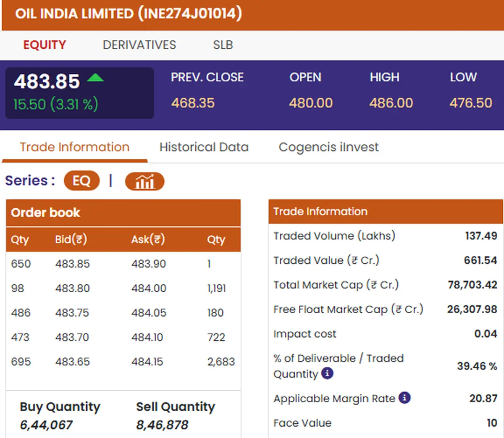Select the EQ series button
The width and height of the screenshot is (504, 438).
point(81,181)
